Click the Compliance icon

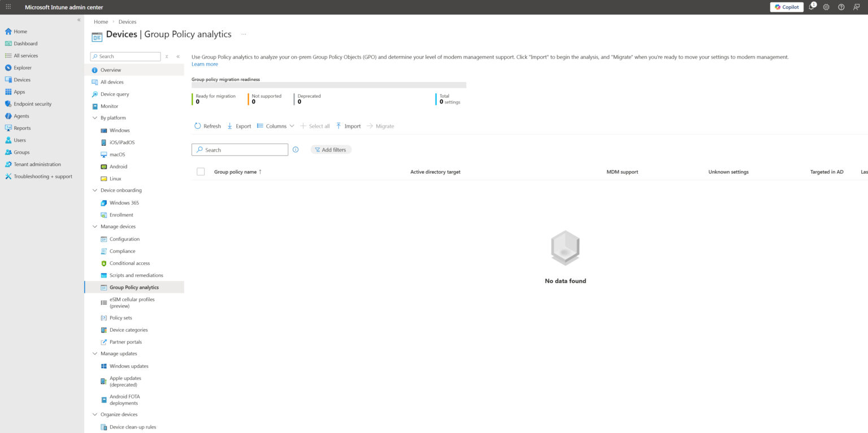click(x=104, y=251)
